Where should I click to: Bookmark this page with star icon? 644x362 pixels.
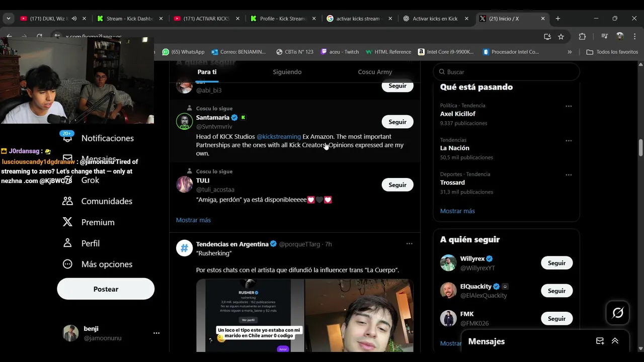tap(561, 36)
